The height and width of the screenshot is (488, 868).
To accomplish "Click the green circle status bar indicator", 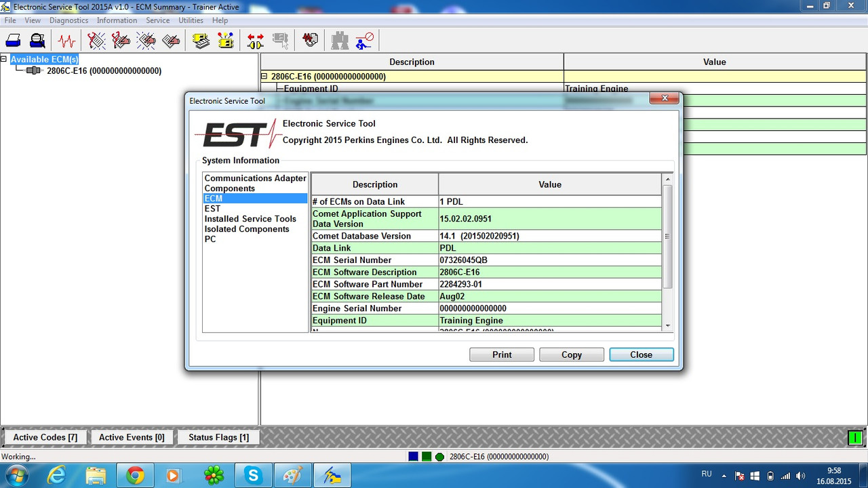I will click(x=439, y=457).
